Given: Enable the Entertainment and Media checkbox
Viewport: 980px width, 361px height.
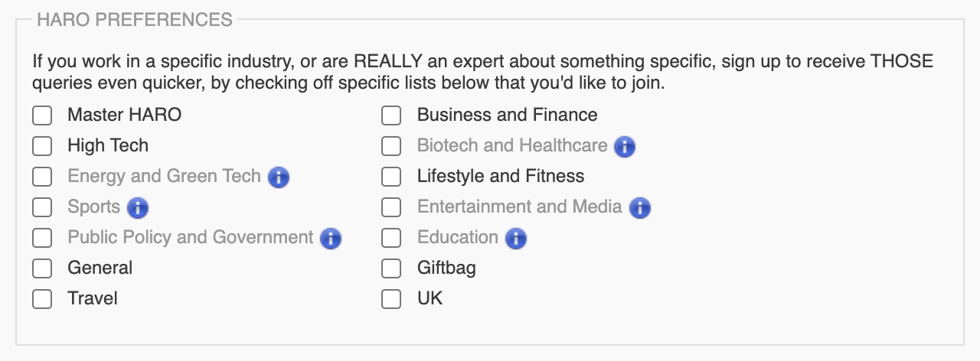Looking at the screenshot, I should (391, 207).
